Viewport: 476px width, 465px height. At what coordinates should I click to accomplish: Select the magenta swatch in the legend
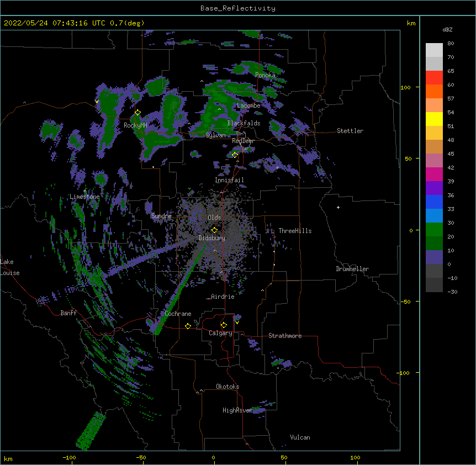434,174
